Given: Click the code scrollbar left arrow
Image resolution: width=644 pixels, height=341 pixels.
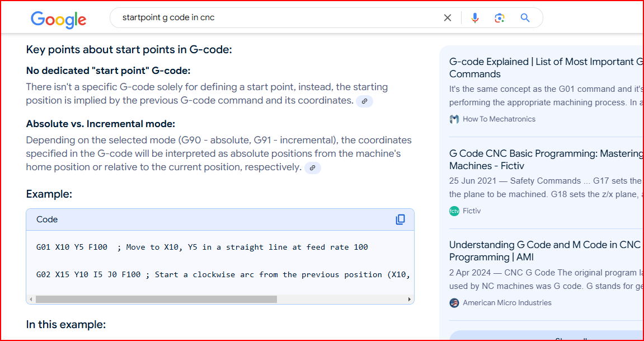Looking at the screenshot, I should [31, 299].
